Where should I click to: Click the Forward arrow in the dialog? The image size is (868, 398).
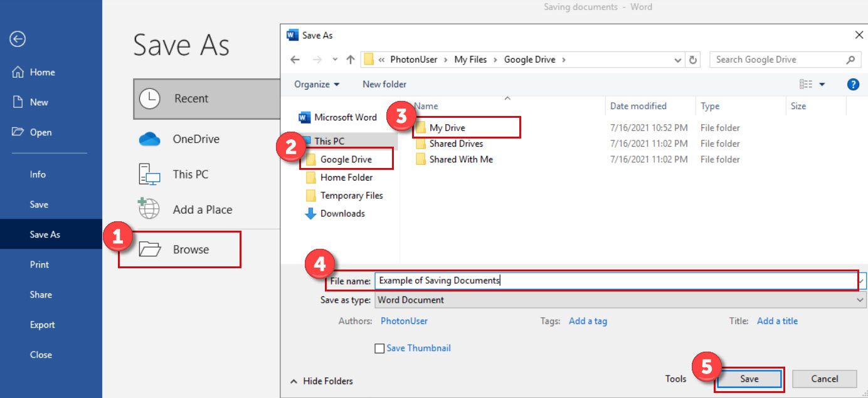point(317,60)
